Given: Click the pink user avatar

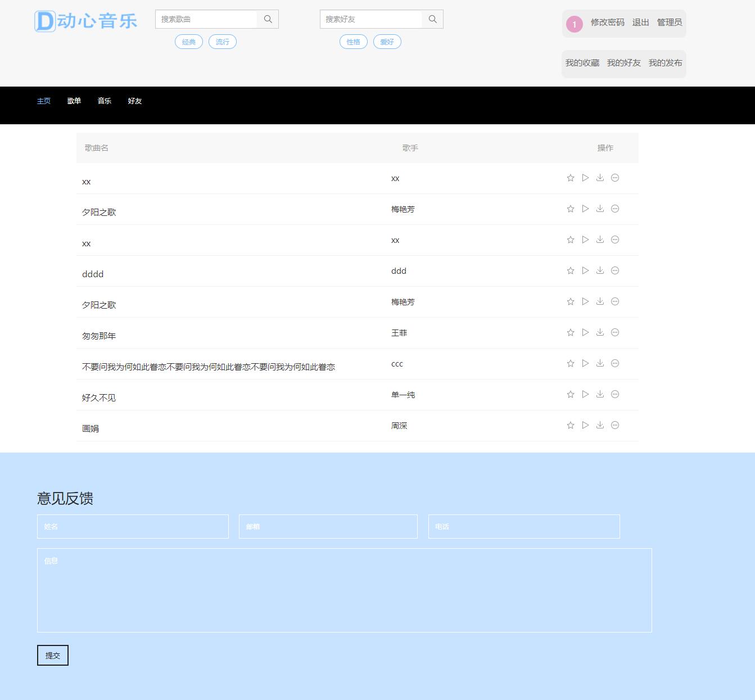Looking at the screenshot, I should pyautogui.click(x=574, y=24).
